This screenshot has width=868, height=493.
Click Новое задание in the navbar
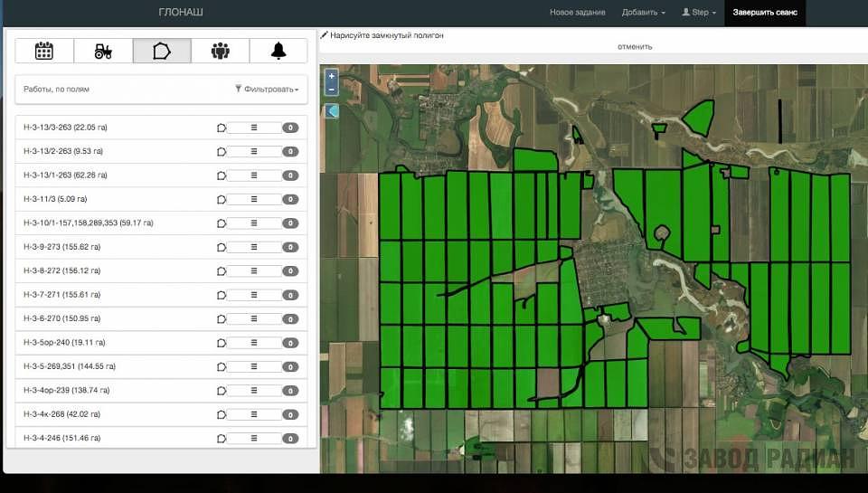[577, 13]
